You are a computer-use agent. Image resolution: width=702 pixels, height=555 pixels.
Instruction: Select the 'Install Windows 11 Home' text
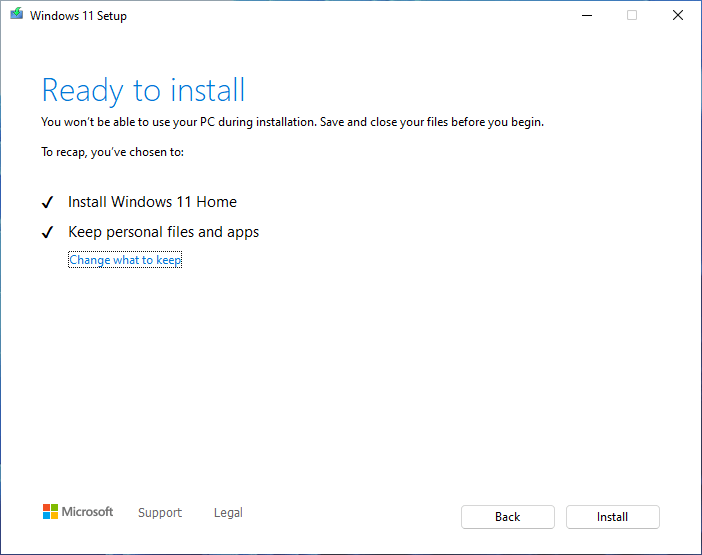(152, 202)
